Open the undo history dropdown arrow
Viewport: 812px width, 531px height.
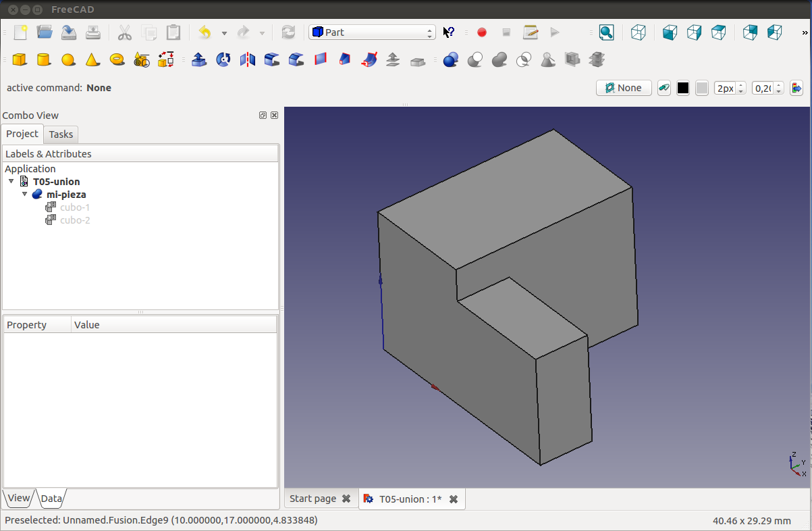pos(224,33)
